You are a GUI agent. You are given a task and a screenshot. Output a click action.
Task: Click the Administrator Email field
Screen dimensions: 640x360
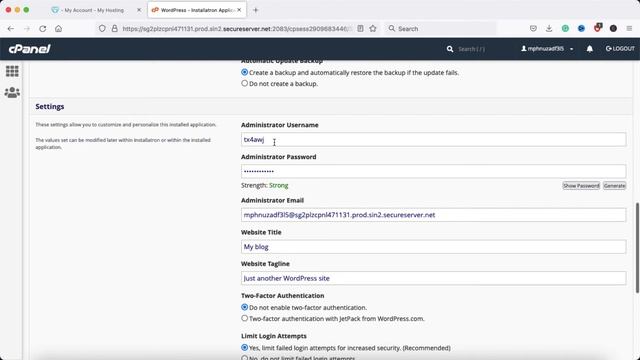point(433,215)
